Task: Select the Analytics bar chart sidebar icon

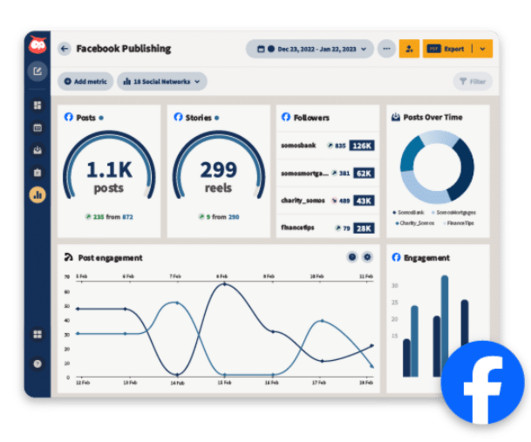Action: [38, 195]
